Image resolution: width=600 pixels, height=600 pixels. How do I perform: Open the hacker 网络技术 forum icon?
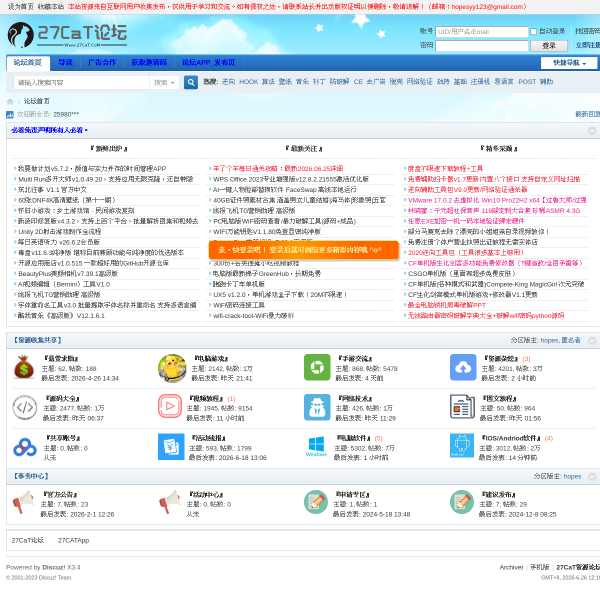317,408
